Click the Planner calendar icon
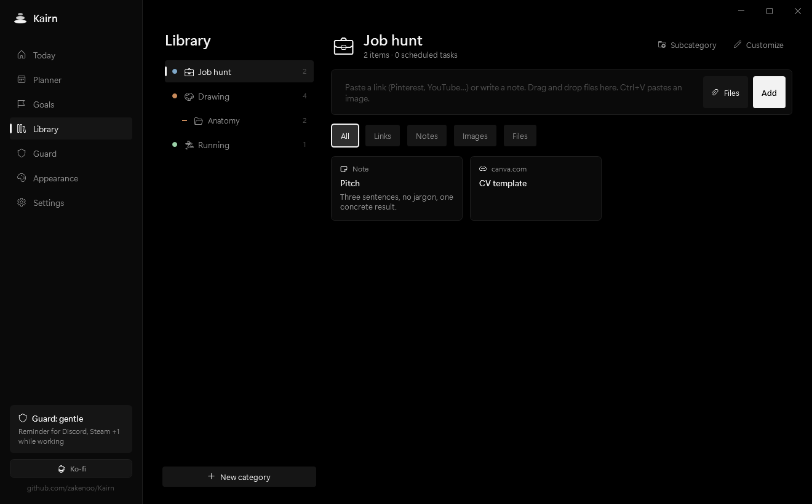This screenshot has width=812, height=504. (x=22, y=79)
